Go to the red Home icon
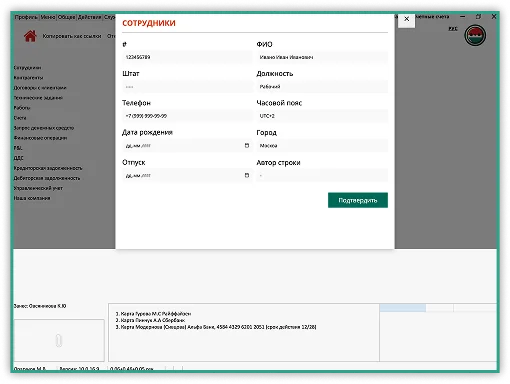 point(30,36)
